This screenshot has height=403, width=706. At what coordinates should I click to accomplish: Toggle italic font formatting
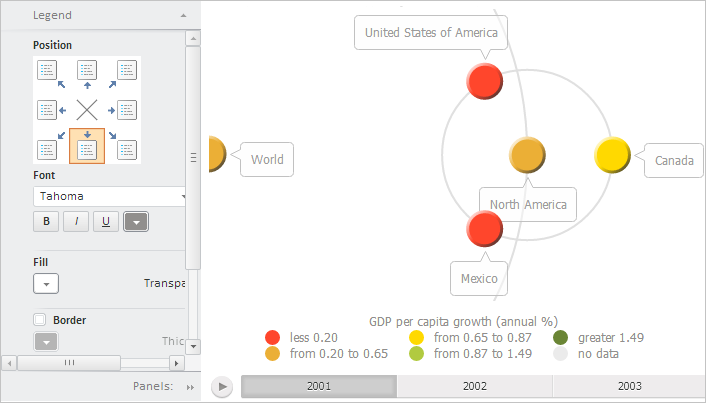pos(76,221)
